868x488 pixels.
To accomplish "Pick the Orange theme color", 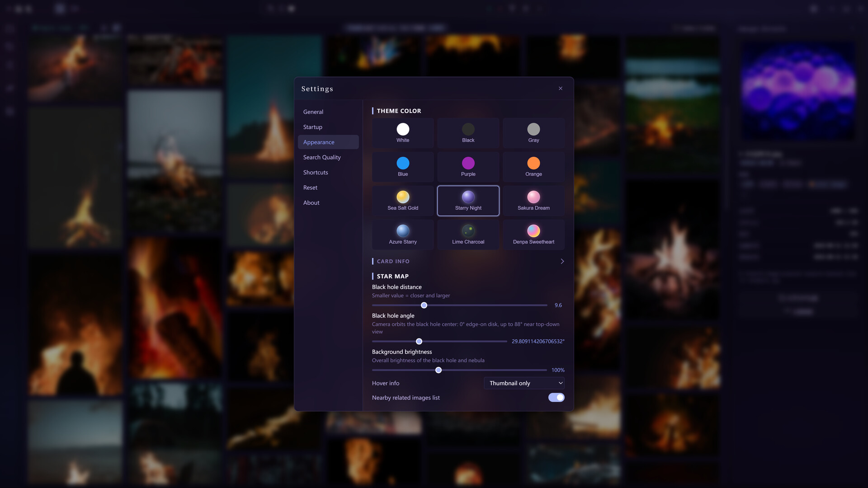I will pyautogui.click(x=533, y=167).
